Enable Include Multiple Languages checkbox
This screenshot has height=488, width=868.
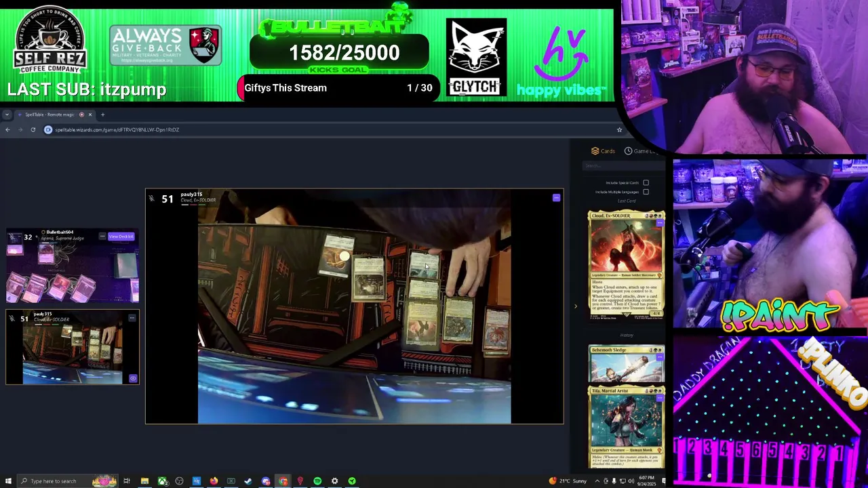[646, 192]
